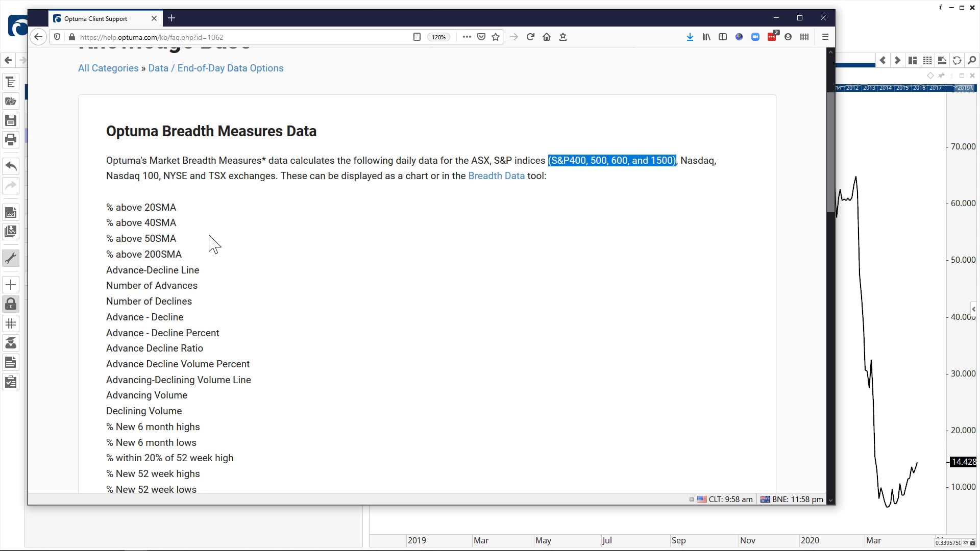Open the Firefox hamburger menu
The image size is (980, 551).
(x=825, y=37)
